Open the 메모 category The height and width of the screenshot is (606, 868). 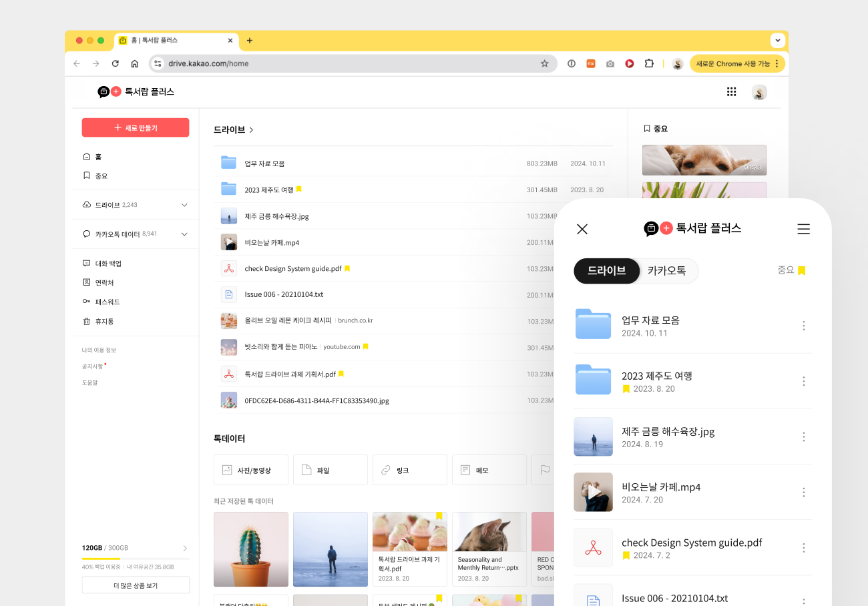coord(489,470)
